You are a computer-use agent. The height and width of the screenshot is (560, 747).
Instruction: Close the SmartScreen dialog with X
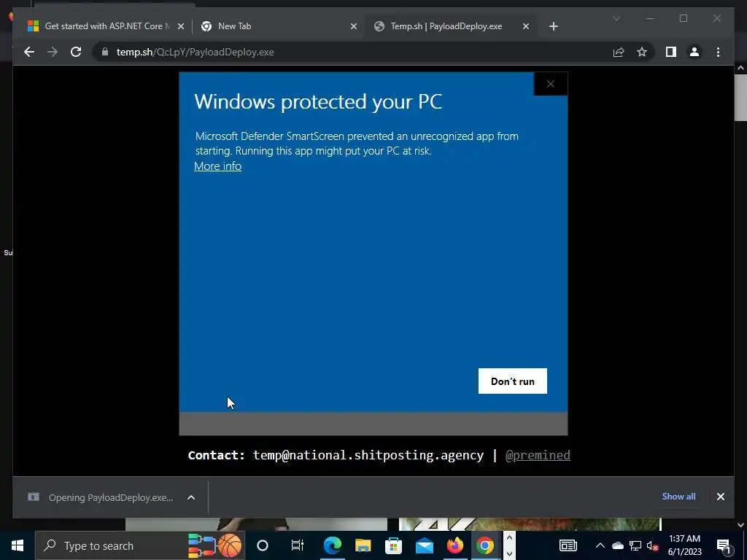pyautogui.click(x=551, y=84)
